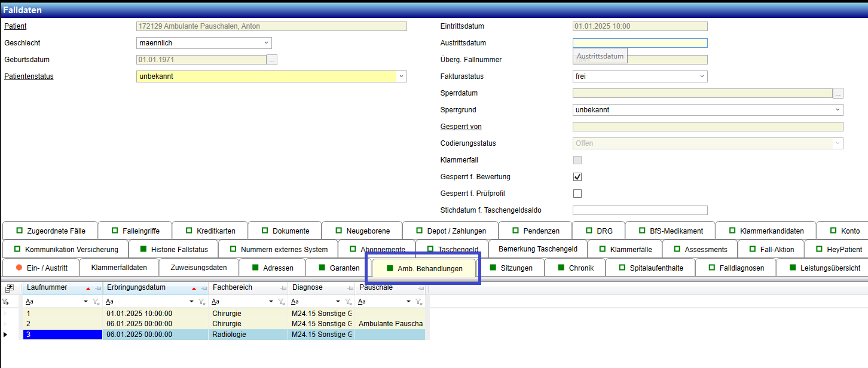The image size is (868, 368).
Task: Uncheck Gesperrt f. Bewertung checkbox
Action: coord(577,177)
